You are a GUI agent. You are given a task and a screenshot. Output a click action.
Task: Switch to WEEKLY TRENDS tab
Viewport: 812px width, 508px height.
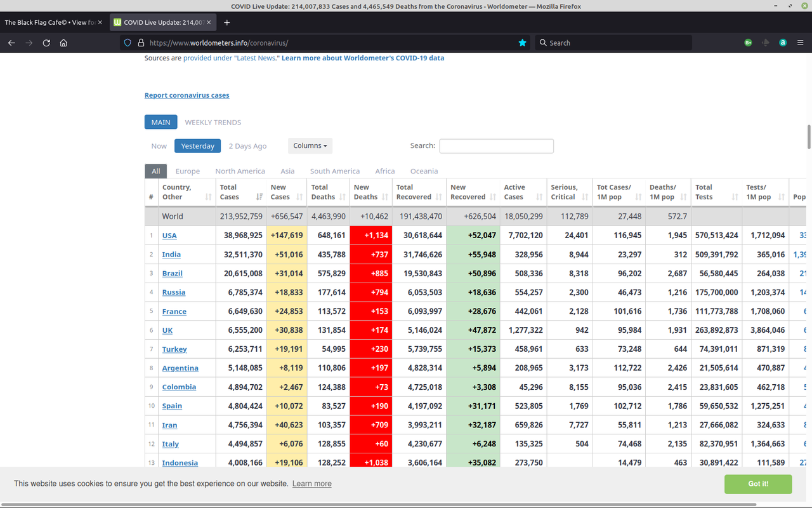coord(213,122)
